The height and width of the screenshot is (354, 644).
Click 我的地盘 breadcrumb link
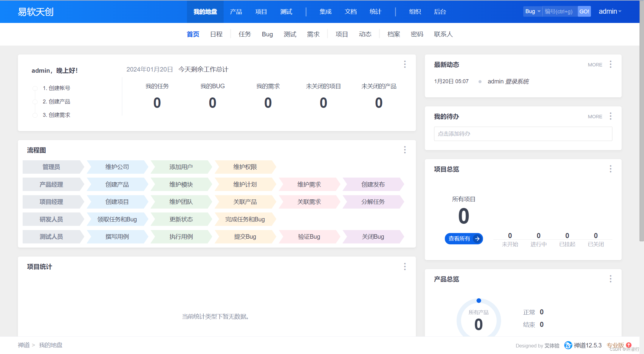click(50, 345)
